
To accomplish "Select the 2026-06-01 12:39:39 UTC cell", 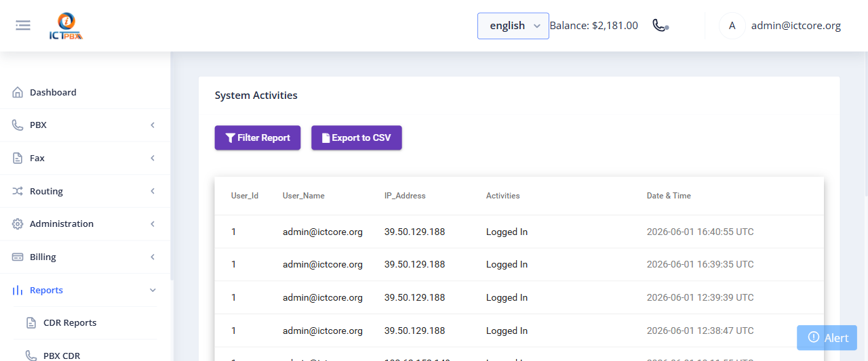I will click(x=701, y=297).
